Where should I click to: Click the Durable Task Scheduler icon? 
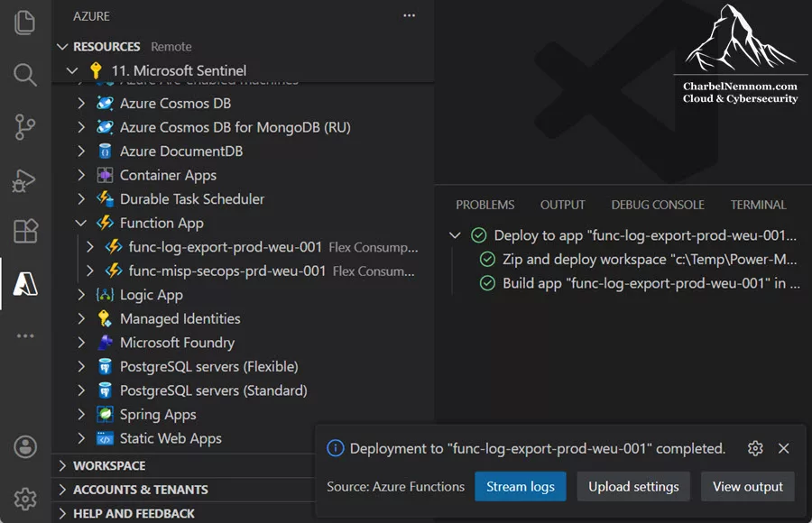[x=106, y=199]
